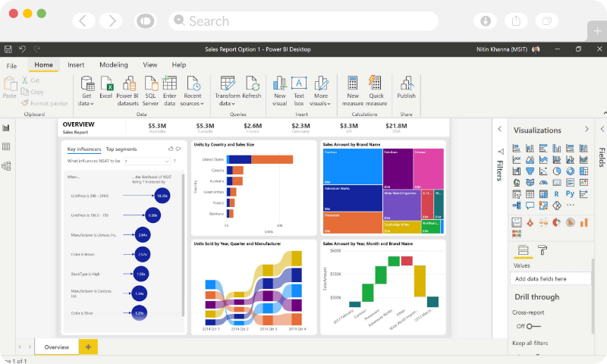Collapse the Visualizations pane with its chevron
The width and height of the screenshot is (607, 364).
587,130
